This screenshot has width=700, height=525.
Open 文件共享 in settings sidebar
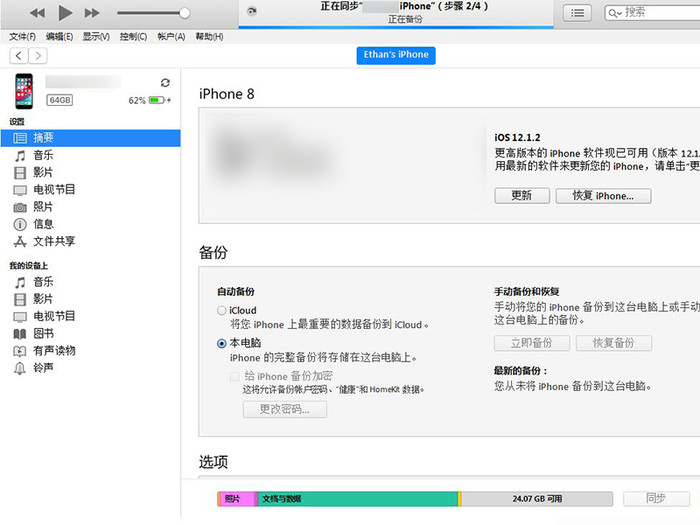(x=54, y=242)
